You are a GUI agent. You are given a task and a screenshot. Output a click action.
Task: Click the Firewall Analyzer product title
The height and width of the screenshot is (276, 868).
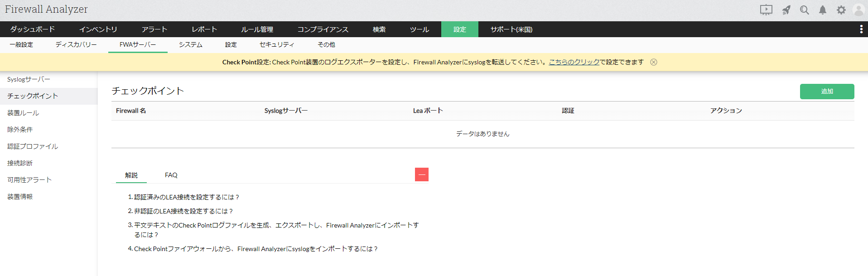tap(46, 10)
